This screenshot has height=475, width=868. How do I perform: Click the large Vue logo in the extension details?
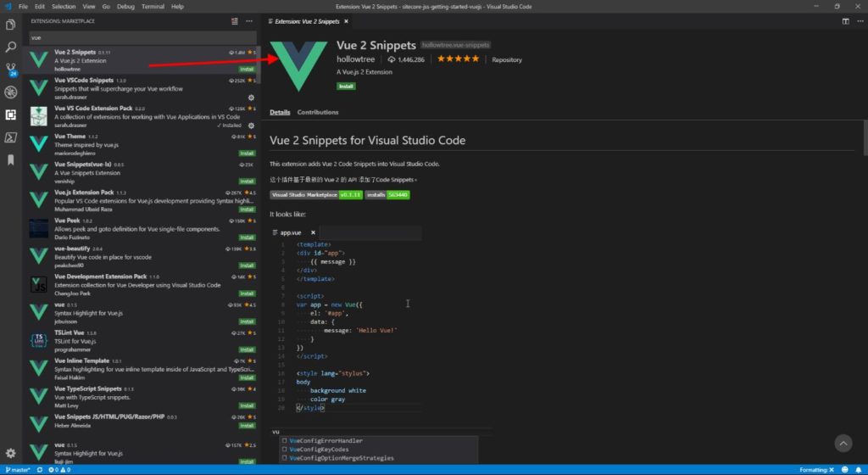[299, 66]
